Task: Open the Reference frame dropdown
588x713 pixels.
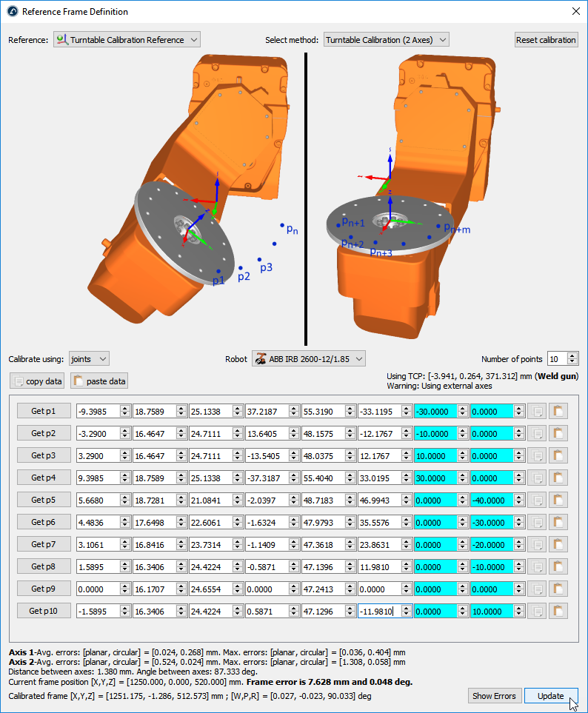Action: (x=127, y=40)
